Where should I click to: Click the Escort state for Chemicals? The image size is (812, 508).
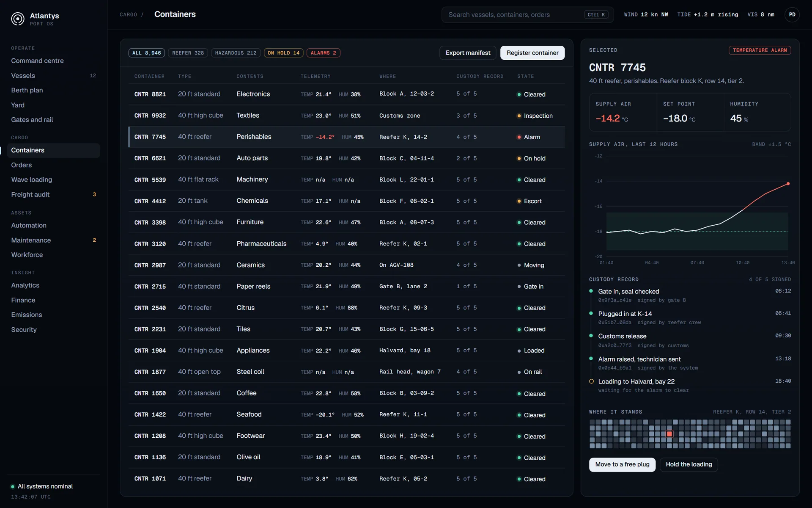[x=529, y=201]
